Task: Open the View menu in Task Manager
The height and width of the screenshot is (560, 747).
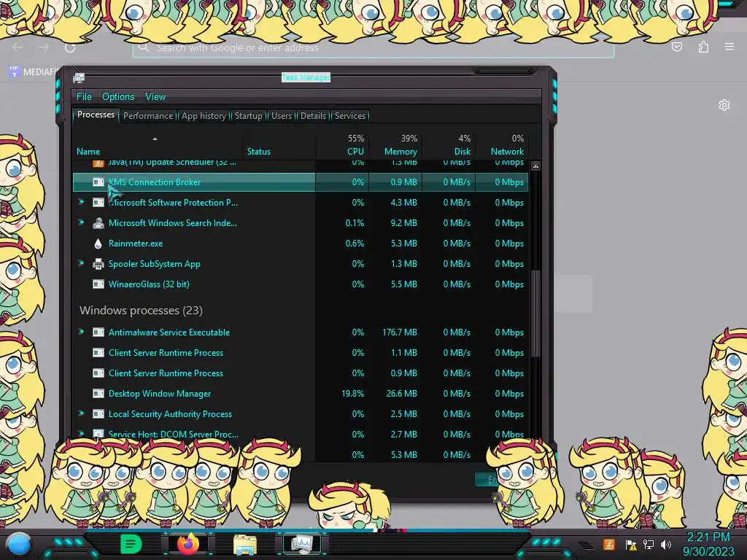Action: click(155, 96)
